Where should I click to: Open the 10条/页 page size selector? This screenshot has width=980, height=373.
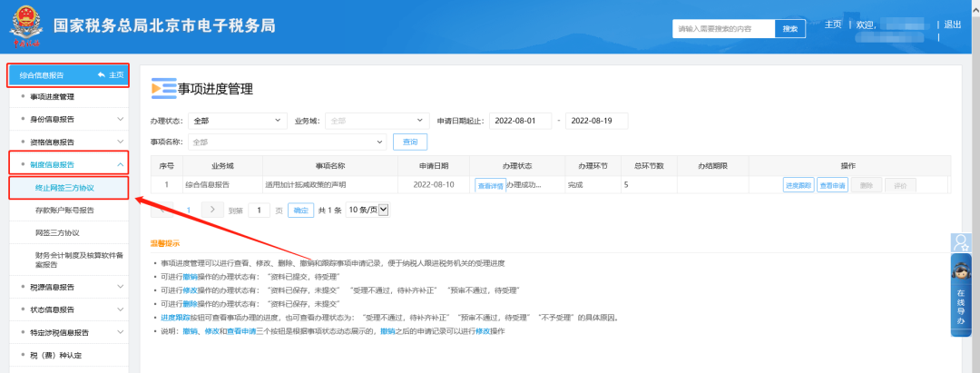point(368,210)
